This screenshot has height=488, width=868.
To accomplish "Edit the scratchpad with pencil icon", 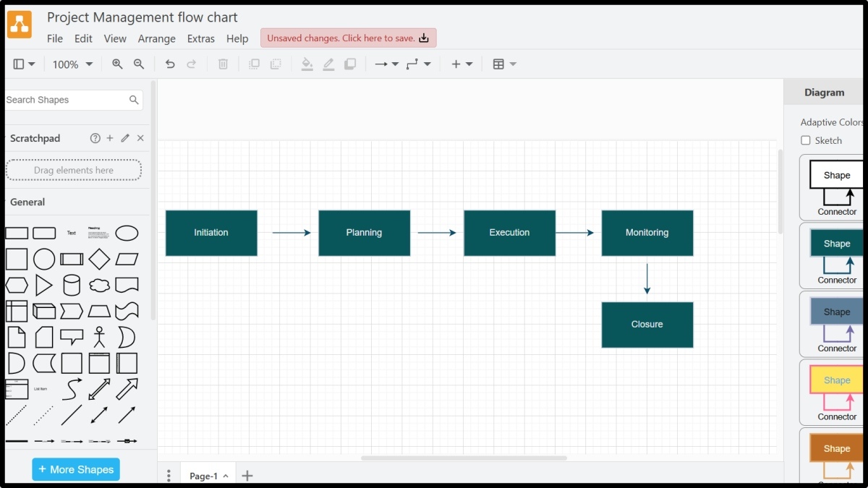I will 125,138.
